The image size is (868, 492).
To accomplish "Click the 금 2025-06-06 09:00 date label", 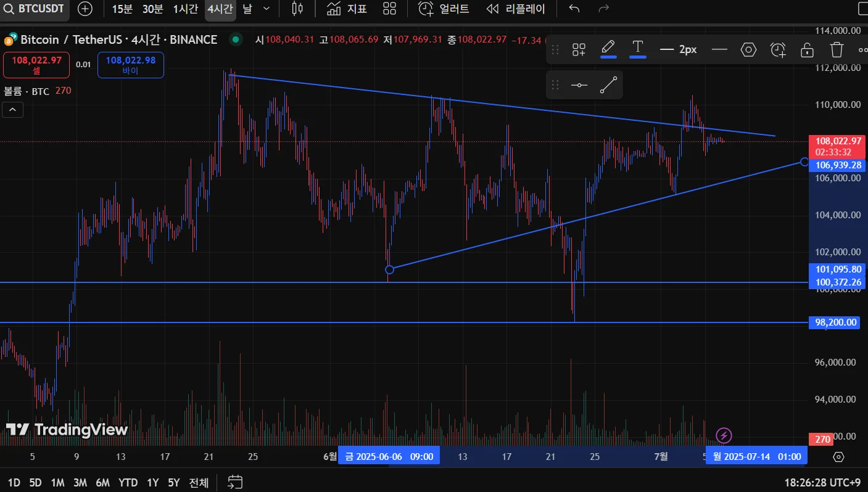I will click(x=389, y=457).
